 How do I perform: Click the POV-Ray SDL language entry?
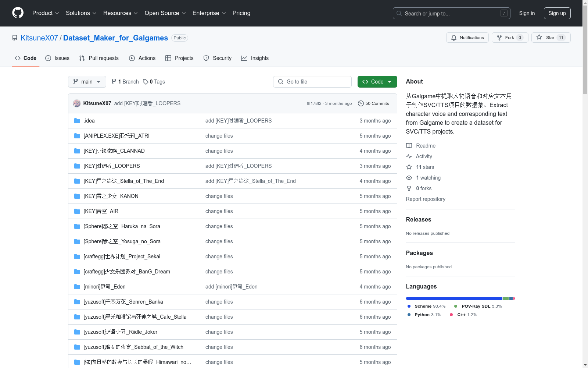click(478, 306)
